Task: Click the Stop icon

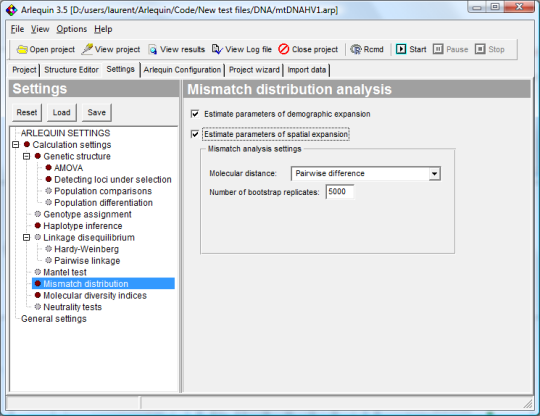Action: pos(480,49)
